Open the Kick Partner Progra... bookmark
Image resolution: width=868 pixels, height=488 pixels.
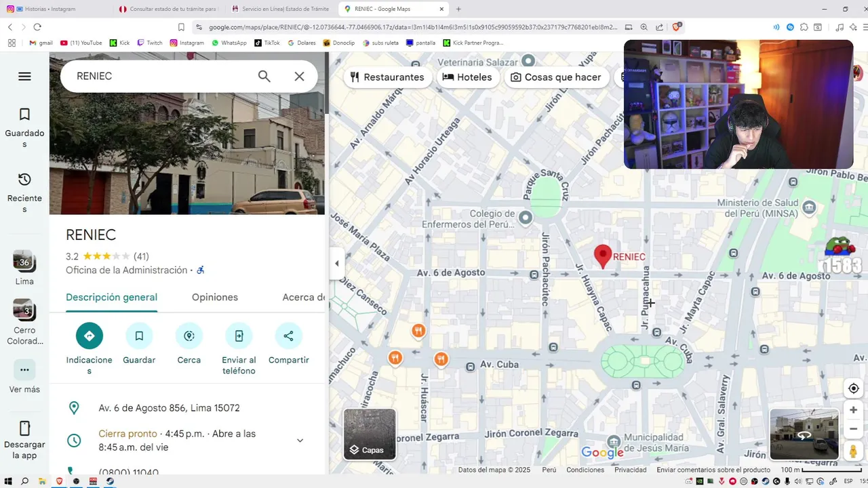(x=473, y=43)
